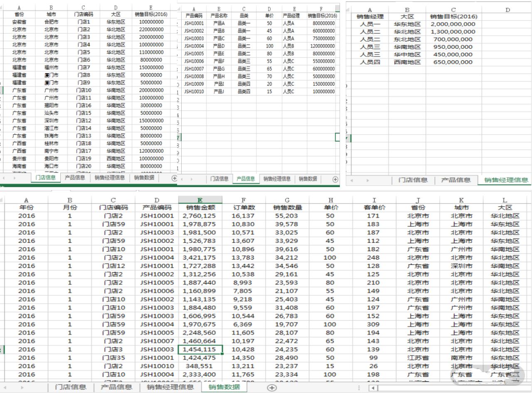The height and width of the screenshot is (393, 532).
Task: Switch to 产品信息 tab in bottom window
Action: click(x=116, y=387)
